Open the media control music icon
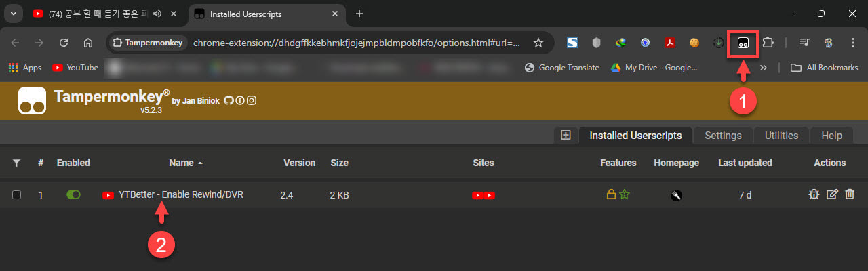 tap(804, 43)
